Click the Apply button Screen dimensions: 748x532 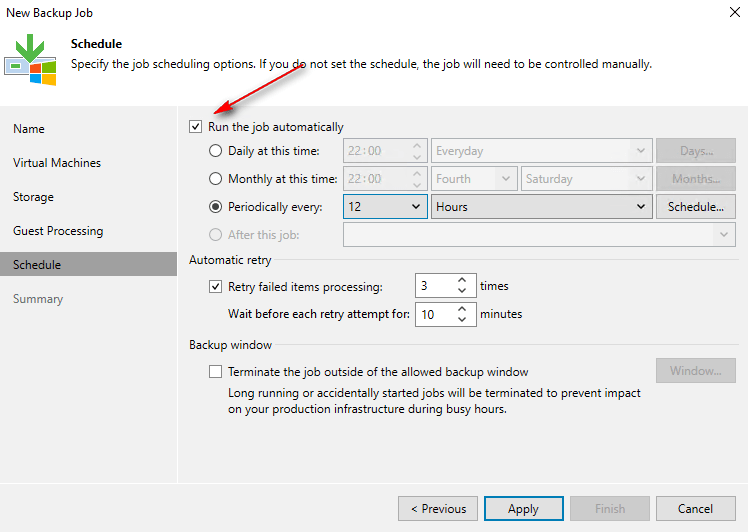[x=523, y=509]
